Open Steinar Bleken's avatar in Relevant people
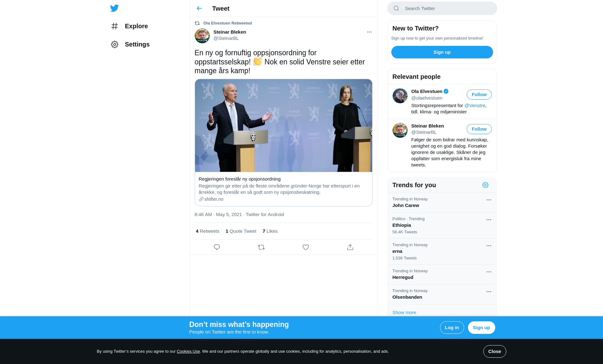 (x=400, y=130)
